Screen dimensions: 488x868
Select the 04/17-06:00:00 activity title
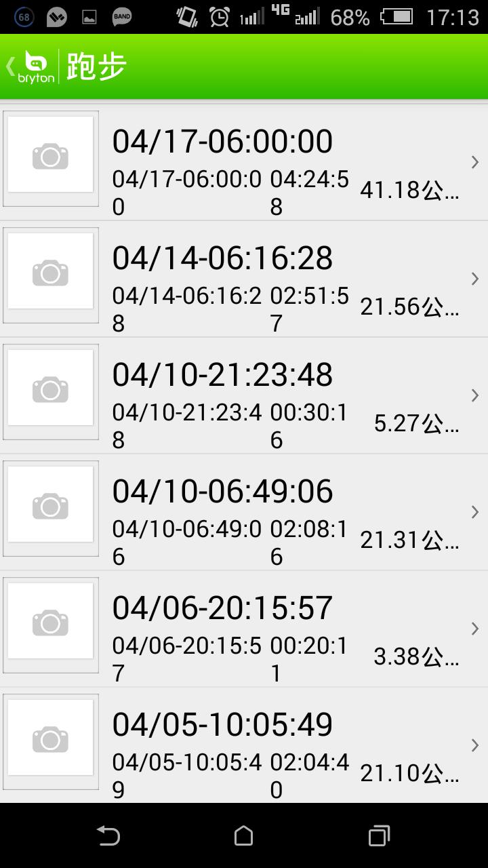click(x=222, y=142)
